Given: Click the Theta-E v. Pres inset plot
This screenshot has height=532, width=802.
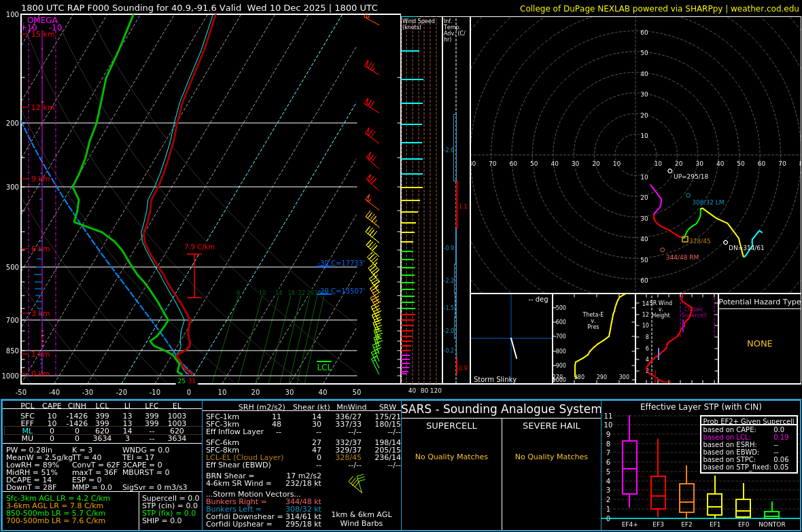Looking at the screenshot, I should 594,338.
